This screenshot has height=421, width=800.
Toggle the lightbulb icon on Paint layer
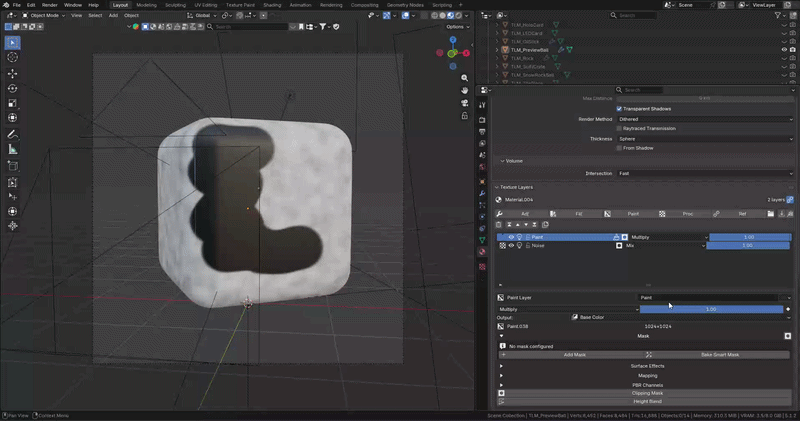click(519, 237)
